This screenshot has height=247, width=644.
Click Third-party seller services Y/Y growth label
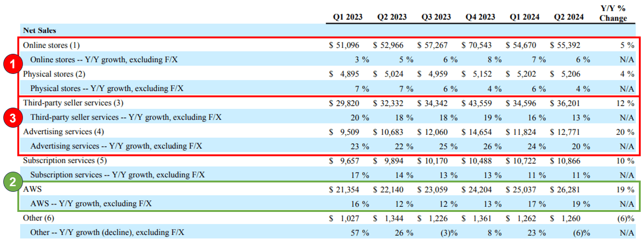[x=126, y=117]
